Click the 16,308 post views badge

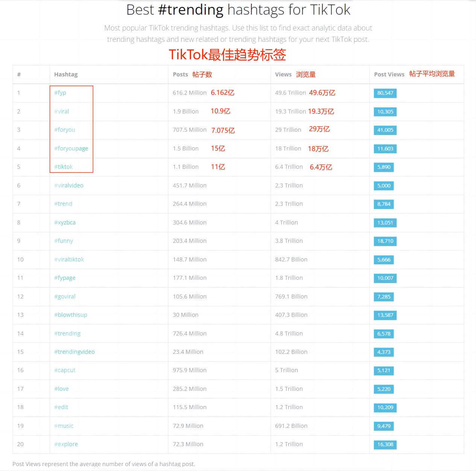(385, 445)
